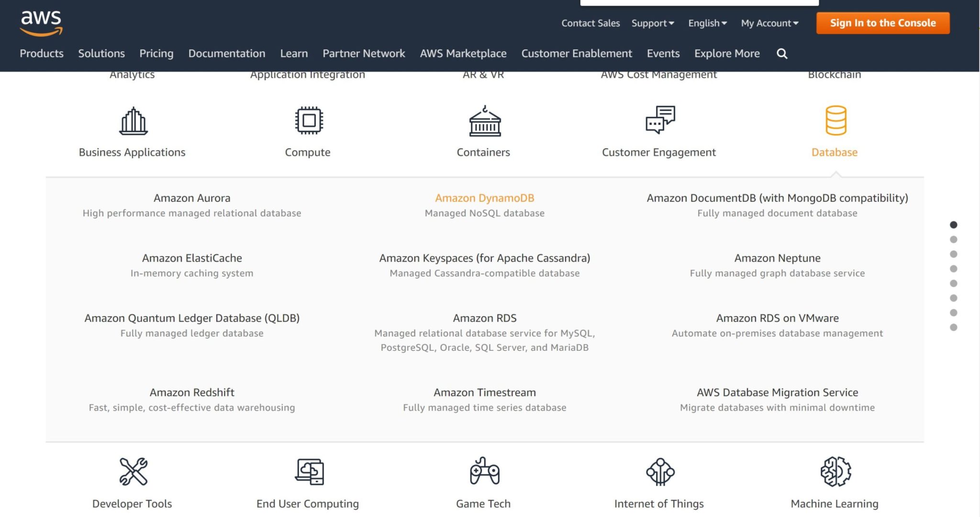Open the Partner Network menu
The height and width of the screenshot is (517, 980).
click(364, 53)
